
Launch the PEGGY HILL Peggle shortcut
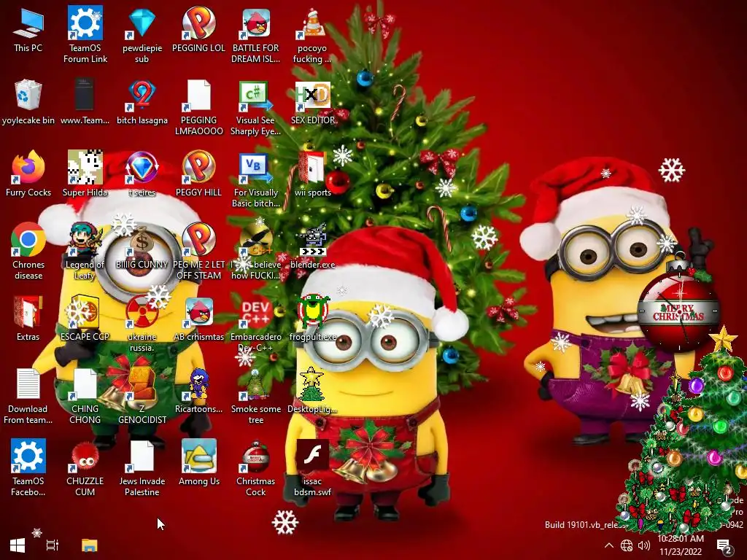[x=198, y=174]
